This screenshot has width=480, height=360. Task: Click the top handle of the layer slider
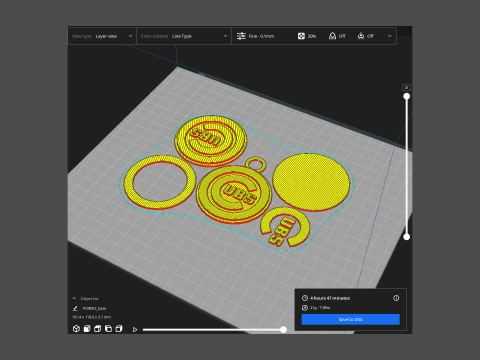[407, 96]
